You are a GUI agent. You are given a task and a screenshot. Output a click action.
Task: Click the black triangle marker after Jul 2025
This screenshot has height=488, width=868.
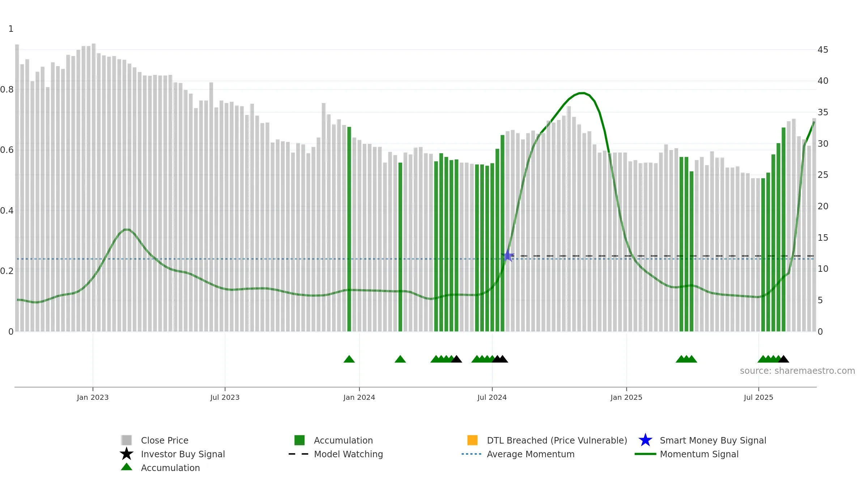coord(783,359)
